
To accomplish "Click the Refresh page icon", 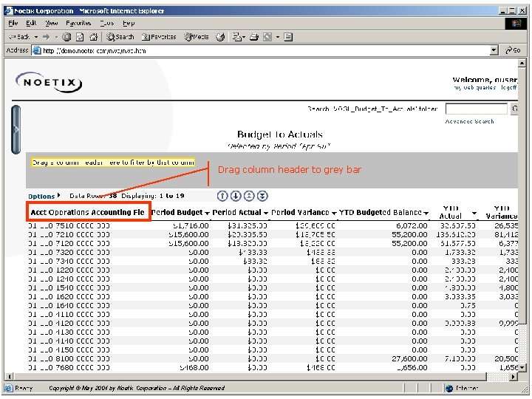I will [x=78, y=36].
